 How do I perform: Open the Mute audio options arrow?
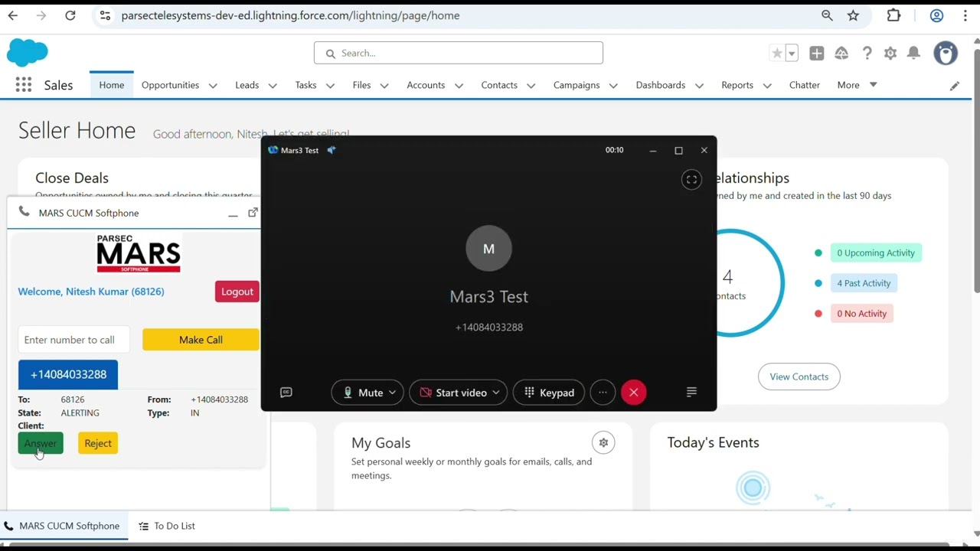(392, 393)
